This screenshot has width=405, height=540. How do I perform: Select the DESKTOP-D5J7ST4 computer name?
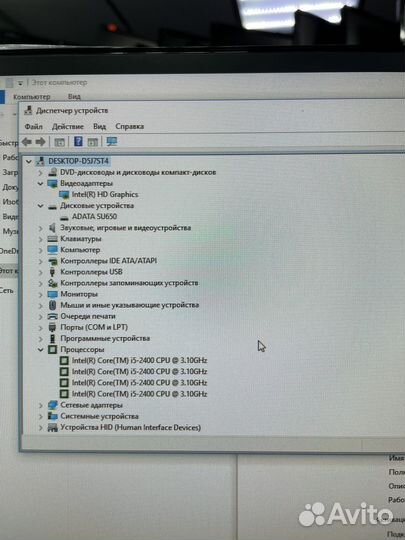(78, 161)
